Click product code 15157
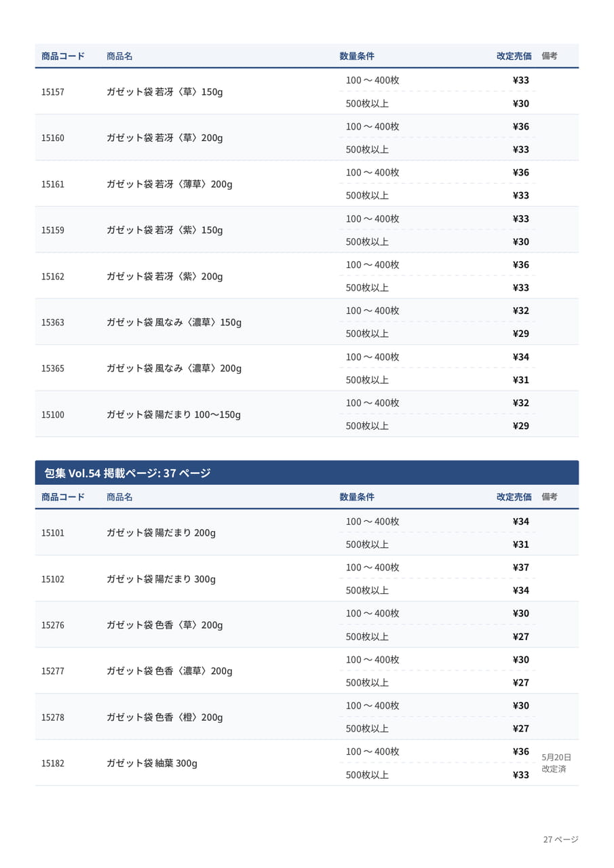 53,92
